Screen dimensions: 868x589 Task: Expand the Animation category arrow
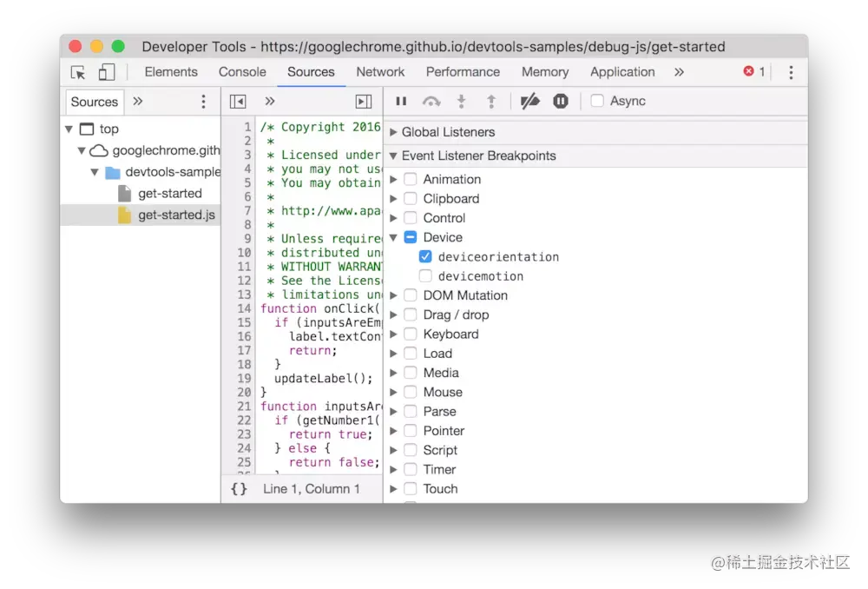point(393,180)
